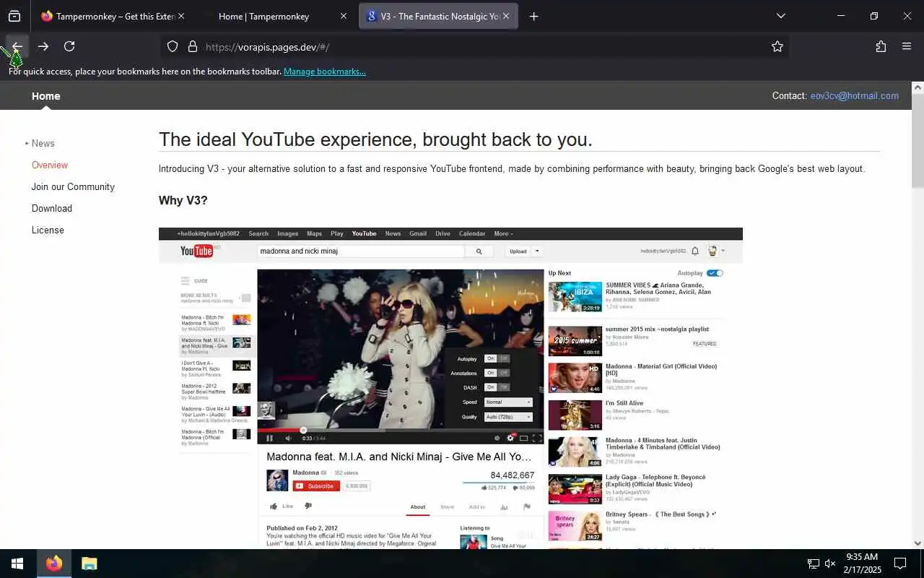Click the report flag icon under video
Viewport: 924px width, 578px height.
(x=526, y=507)
